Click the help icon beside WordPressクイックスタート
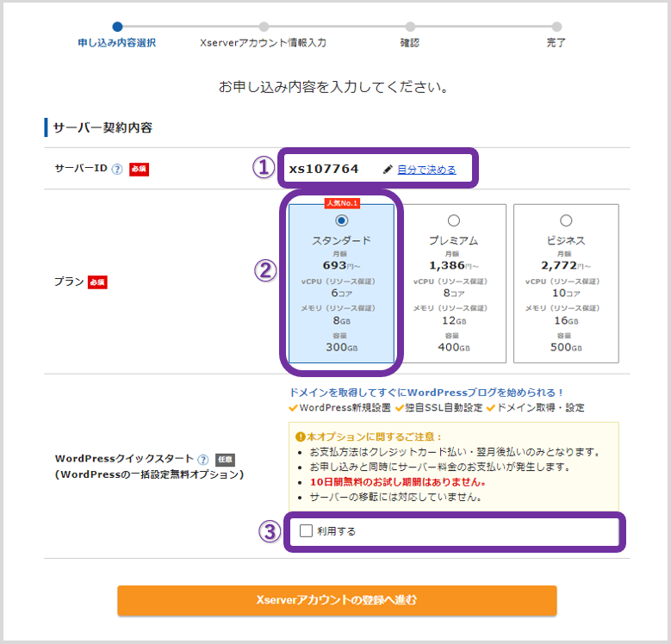 pyautogui.click(x=202, y=460)
